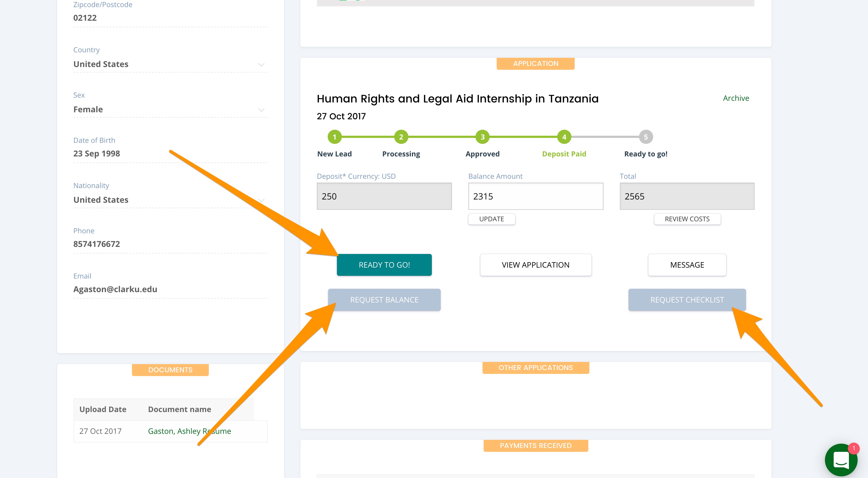The height and width of the screenshot is (478, 868).
Task: Click REQUEST BALANCE button
Action: (384, 300)
